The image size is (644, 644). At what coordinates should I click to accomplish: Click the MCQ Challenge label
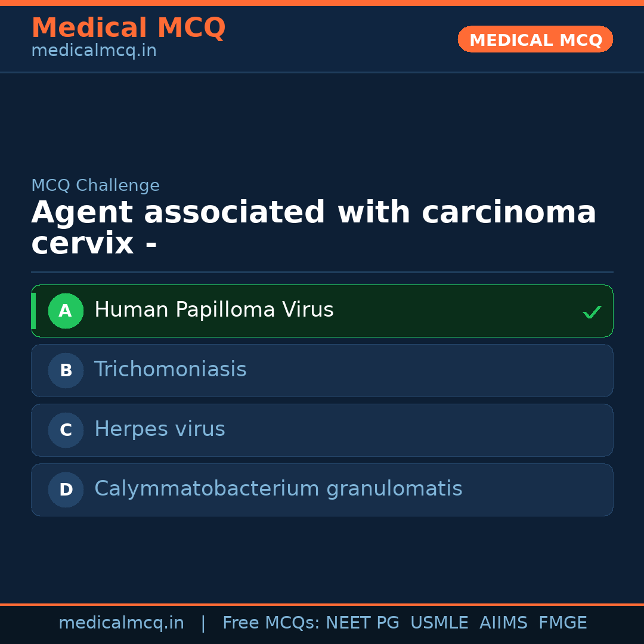[95, 186]
